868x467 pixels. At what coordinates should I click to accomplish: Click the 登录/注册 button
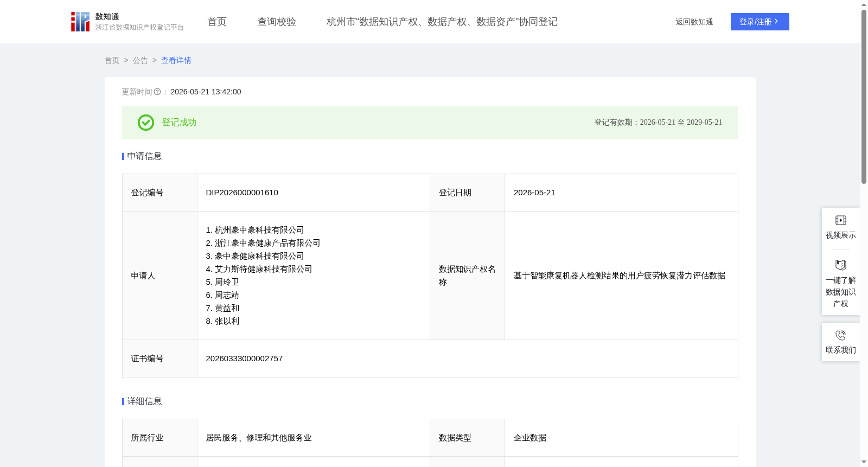click(x=759, y=22)
